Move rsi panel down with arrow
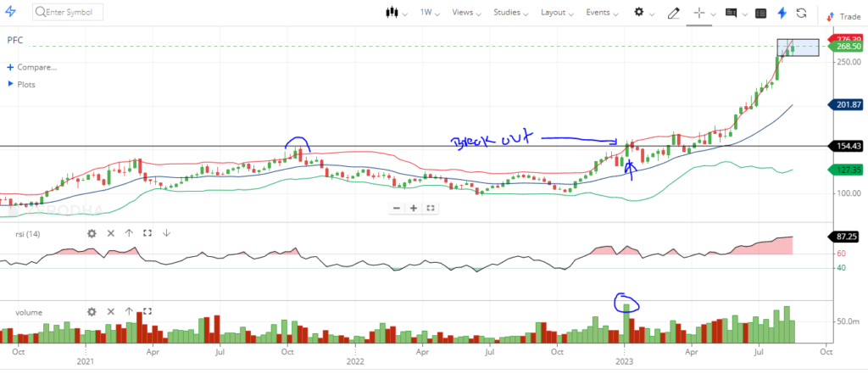The height and width of the screenshot is (374, 868). click(x=166, y=233)
